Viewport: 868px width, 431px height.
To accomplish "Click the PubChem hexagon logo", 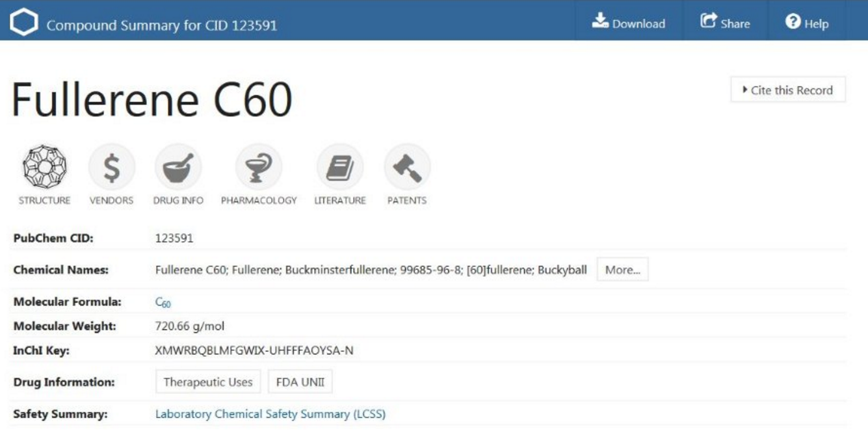I will (x=24, y=22).
